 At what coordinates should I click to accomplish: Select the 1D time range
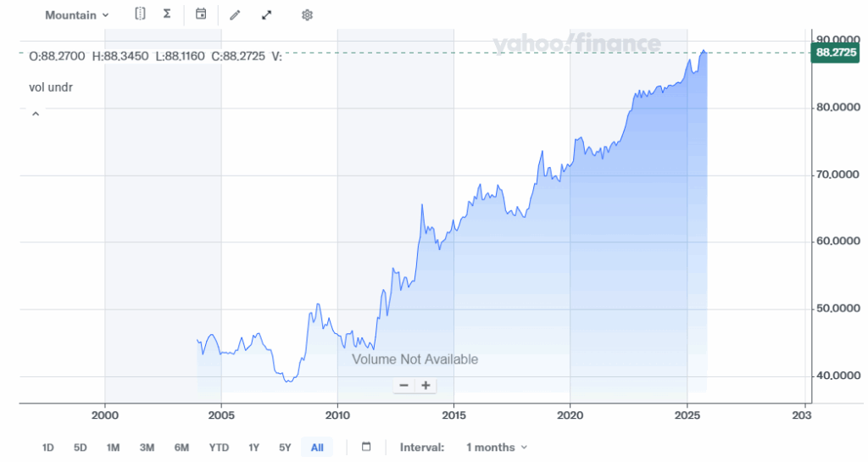point(49,448)
